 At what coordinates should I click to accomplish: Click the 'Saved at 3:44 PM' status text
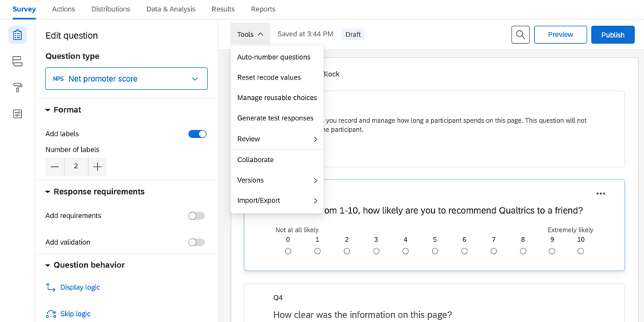[x=305, y=34]
